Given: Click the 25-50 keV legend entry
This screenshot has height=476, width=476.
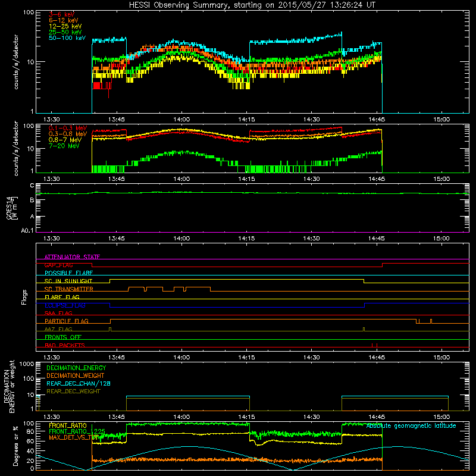Looking at the screenshot, I should point(65,32).
